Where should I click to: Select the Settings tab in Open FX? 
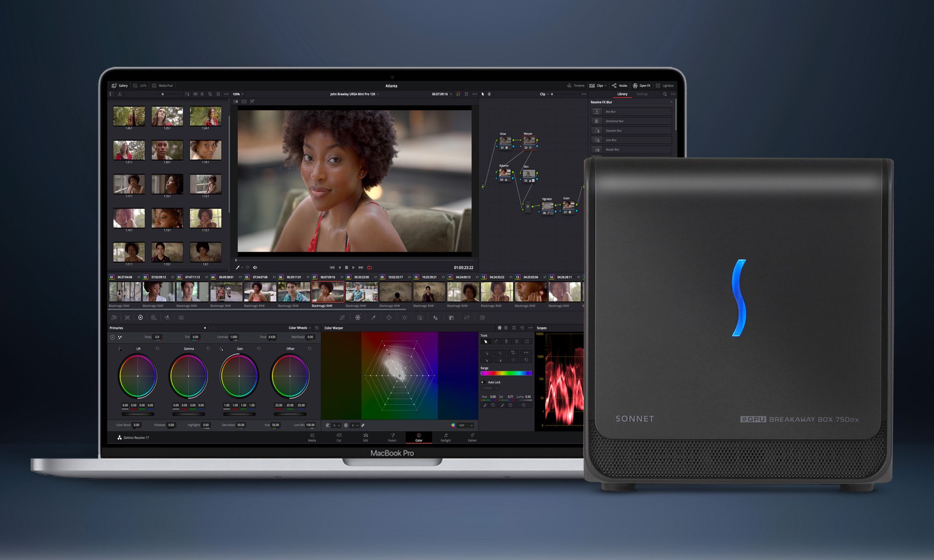point(642,94)
